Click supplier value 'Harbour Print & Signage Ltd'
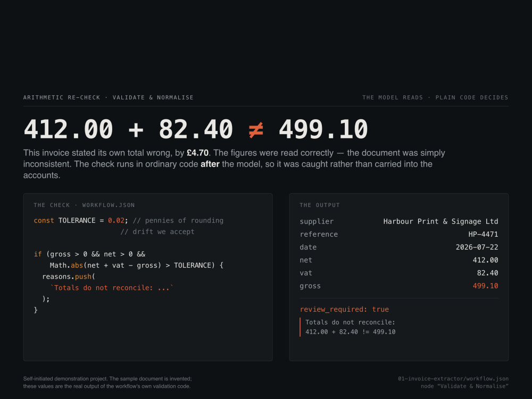Viewport: 532px width, 399px height. click(440, 221)
